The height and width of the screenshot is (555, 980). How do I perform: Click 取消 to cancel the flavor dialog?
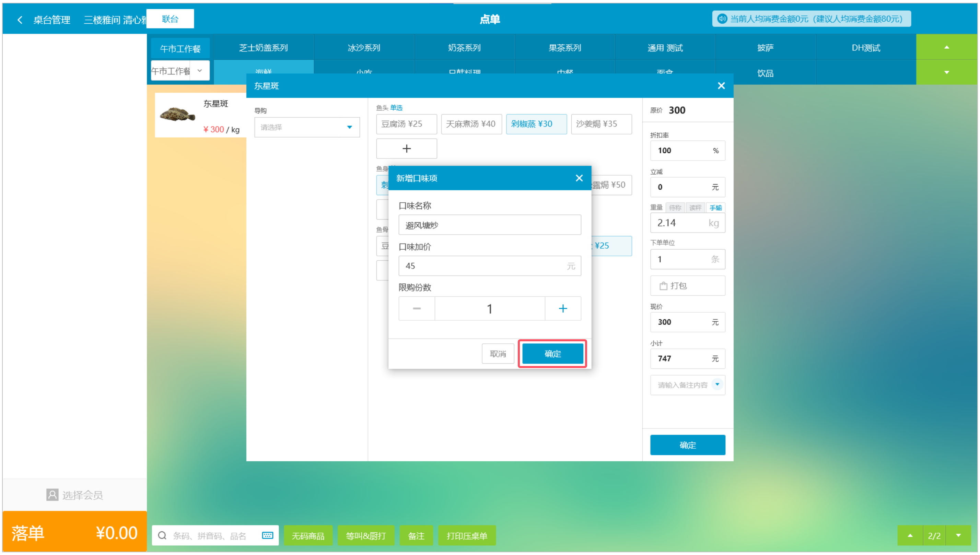pyautogui.click(x=498, y=354)
